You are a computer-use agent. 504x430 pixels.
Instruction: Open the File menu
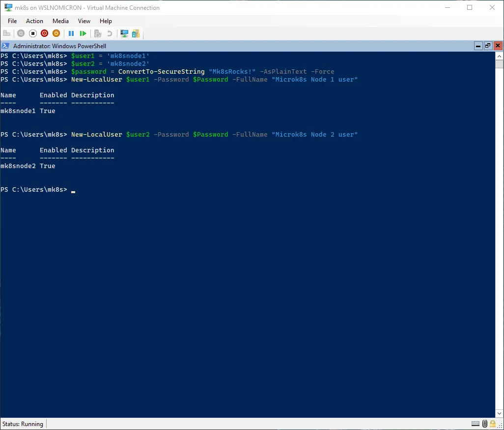[12, 21]
